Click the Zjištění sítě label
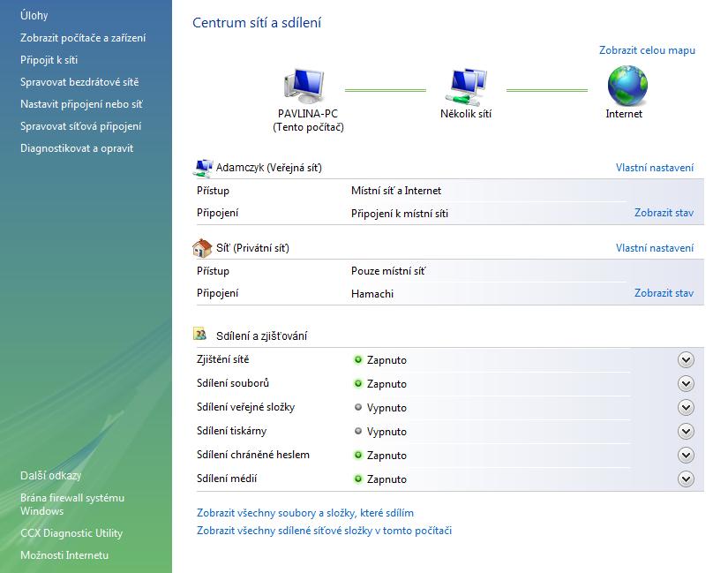The height and width of the screenshot is (573, 728). (223, 359)
